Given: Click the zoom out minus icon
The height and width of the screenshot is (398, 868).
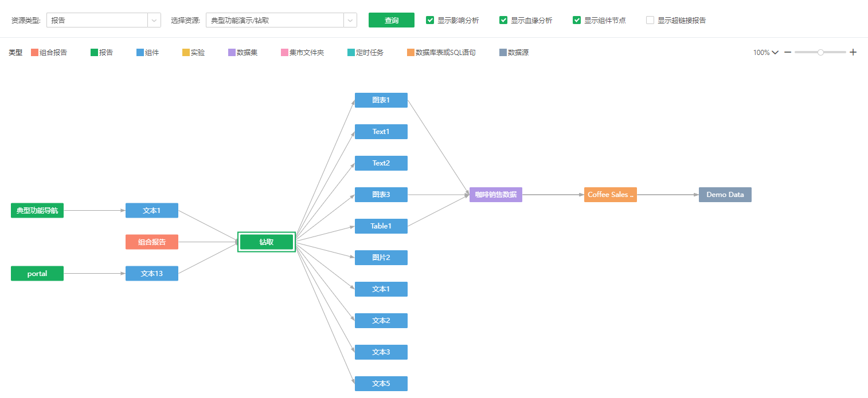Looking at the screenshot, I should (x=788, y=52).
